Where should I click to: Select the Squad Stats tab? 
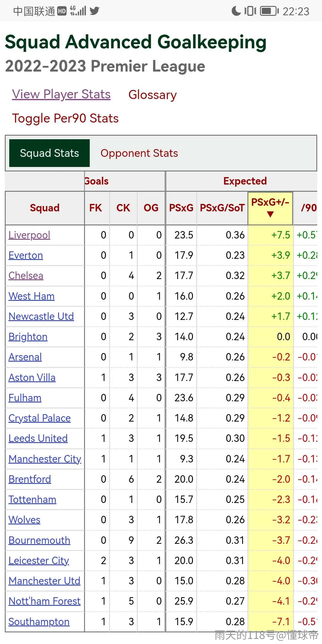pos(49,153)
